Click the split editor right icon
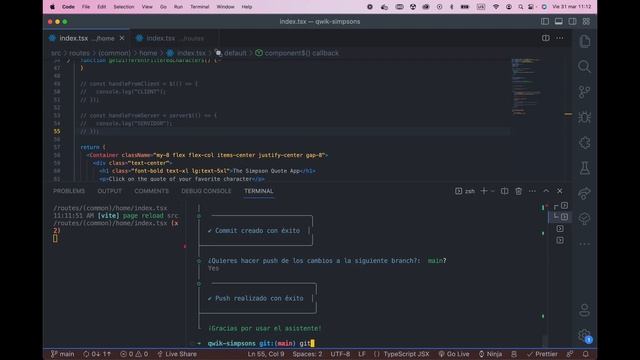 546,38
